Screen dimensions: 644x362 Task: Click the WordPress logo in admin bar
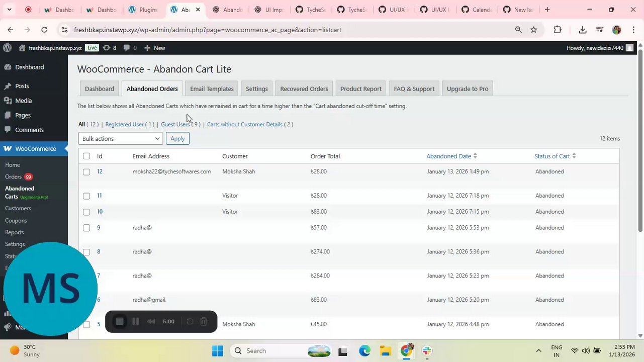pyautogui.click(x=7, y=48)
